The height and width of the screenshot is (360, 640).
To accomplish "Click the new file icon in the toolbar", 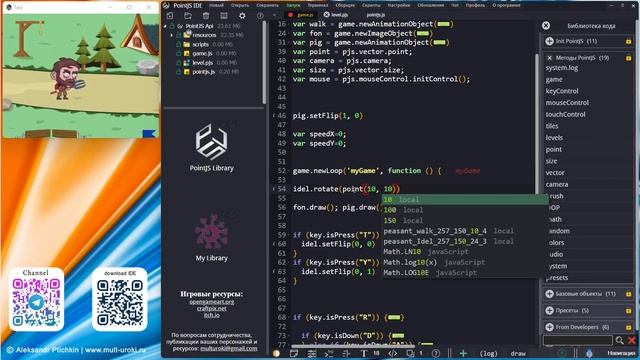I will 170,16.
